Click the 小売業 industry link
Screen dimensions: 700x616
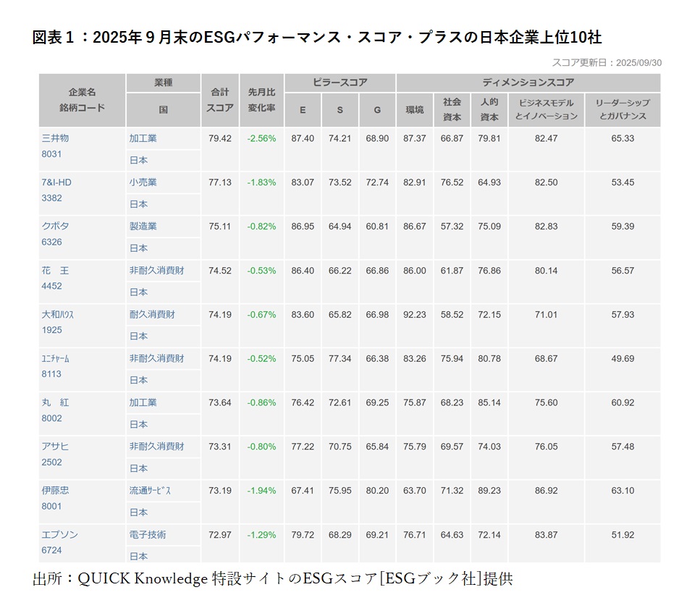pos(143,182)
